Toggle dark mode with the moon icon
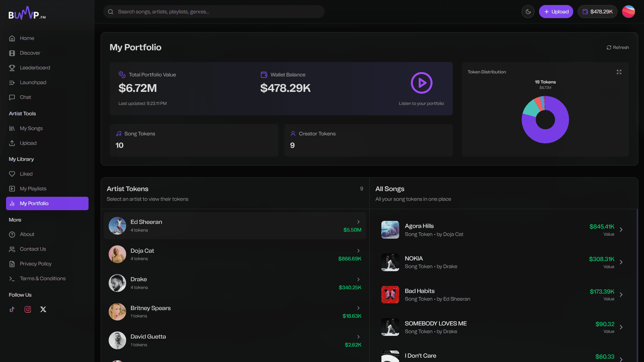 pos(528,11)
